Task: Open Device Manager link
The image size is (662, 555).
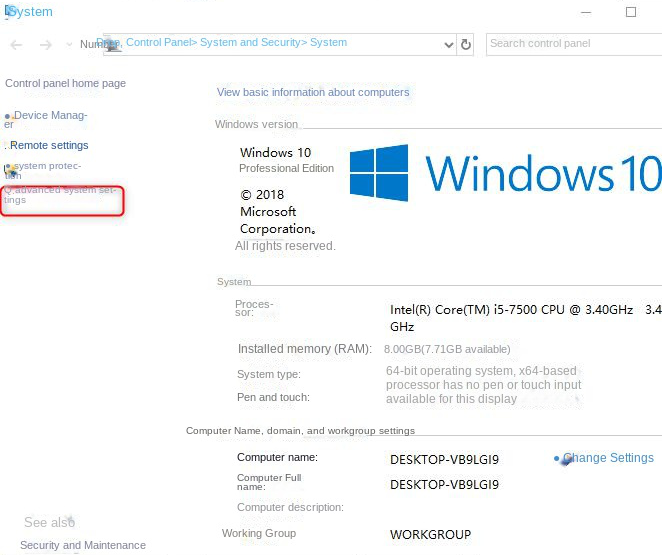Action: (x=46, y=119)
